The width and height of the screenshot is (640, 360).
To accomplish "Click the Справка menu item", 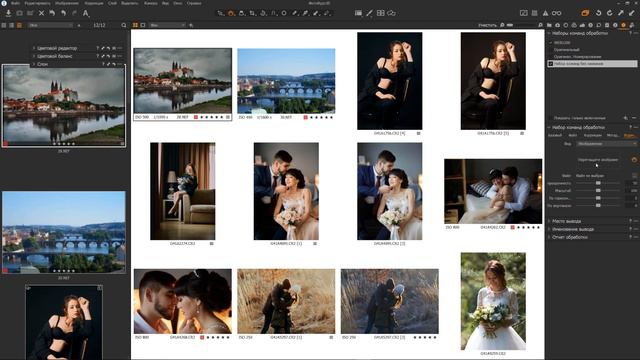I will tap(193, 3).
